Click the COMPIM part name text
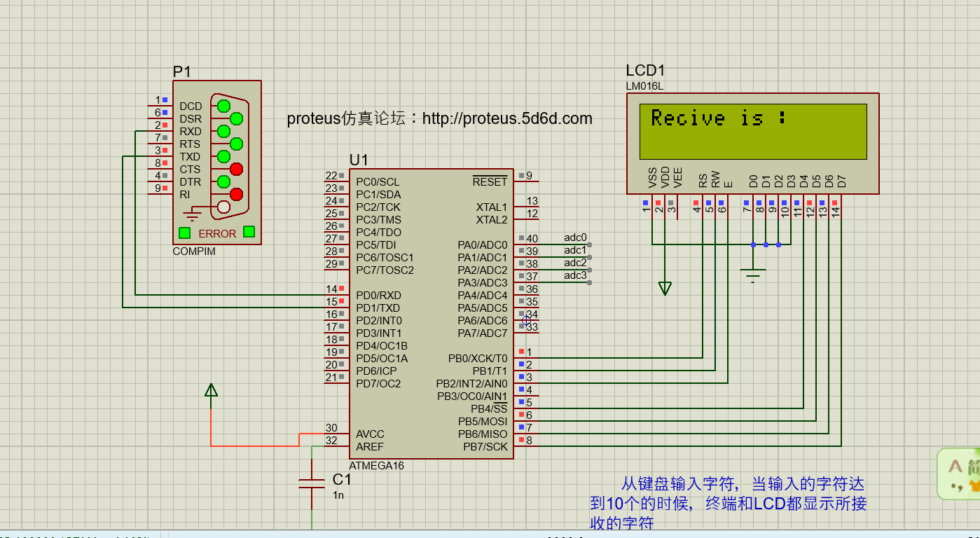Viewport: 980px width, 538px height. (x=194, y=251)
